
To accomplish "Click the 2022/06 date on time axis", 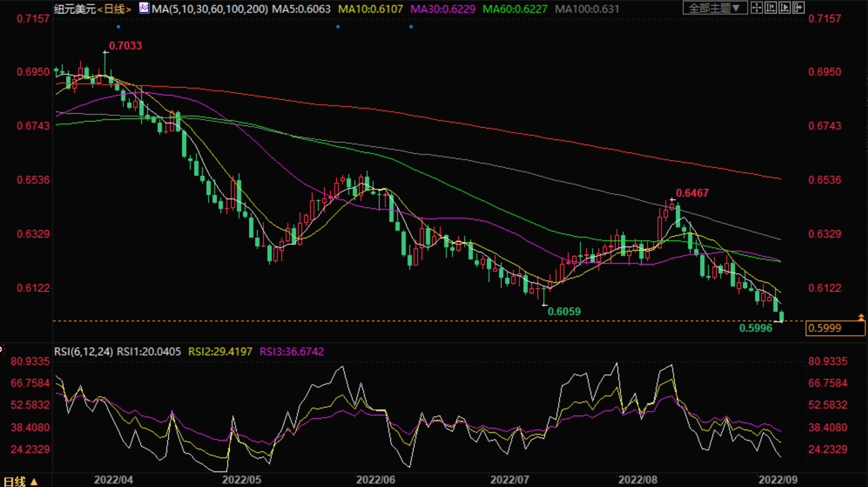I will tap(376, 480).
